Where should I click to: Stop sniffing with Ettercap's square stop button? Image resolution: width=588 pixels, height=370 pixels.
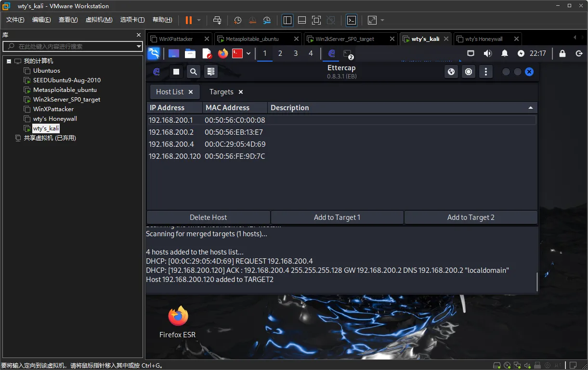[176, 72]
